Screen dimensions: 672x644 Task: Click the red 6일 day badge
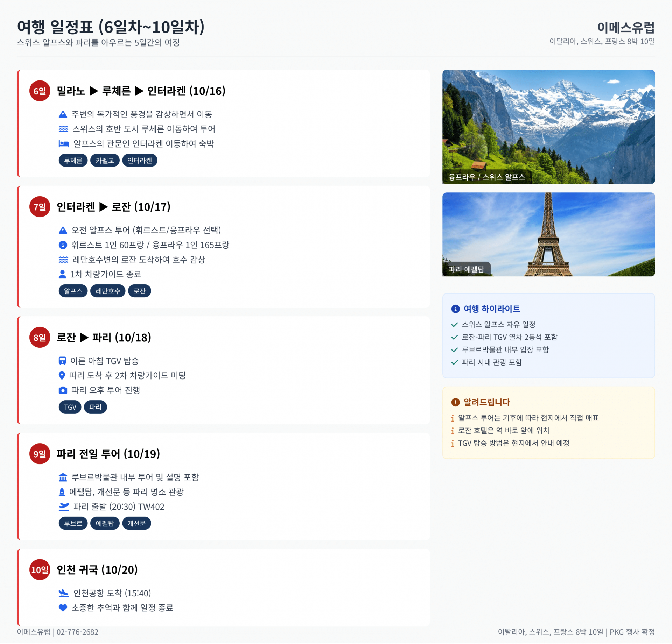(40, 91)
